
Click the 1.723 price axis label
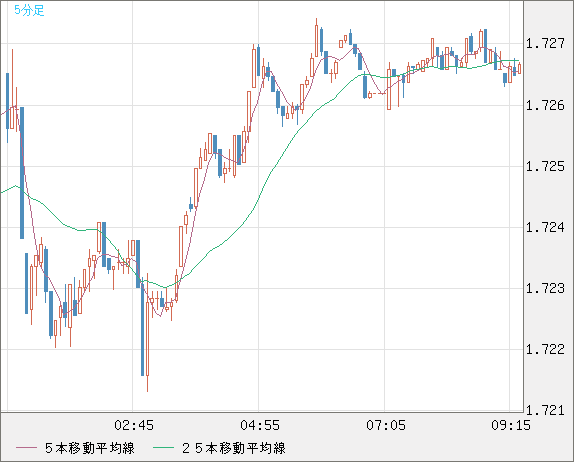[545, 288]
